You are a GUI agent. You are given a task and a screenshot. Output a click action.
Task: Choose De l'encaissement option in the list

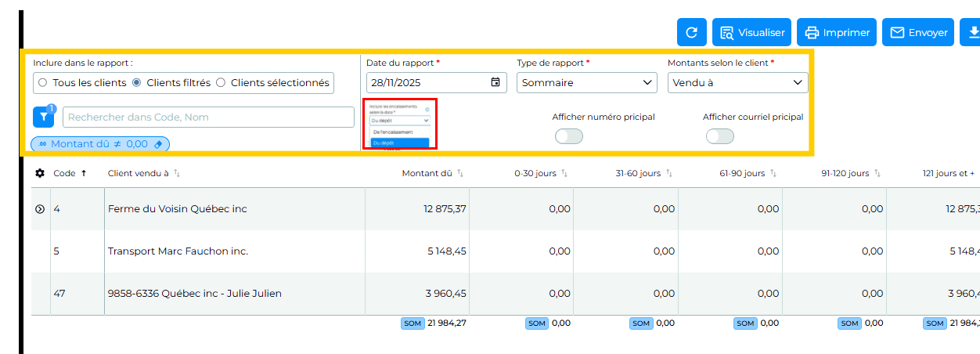400,132
